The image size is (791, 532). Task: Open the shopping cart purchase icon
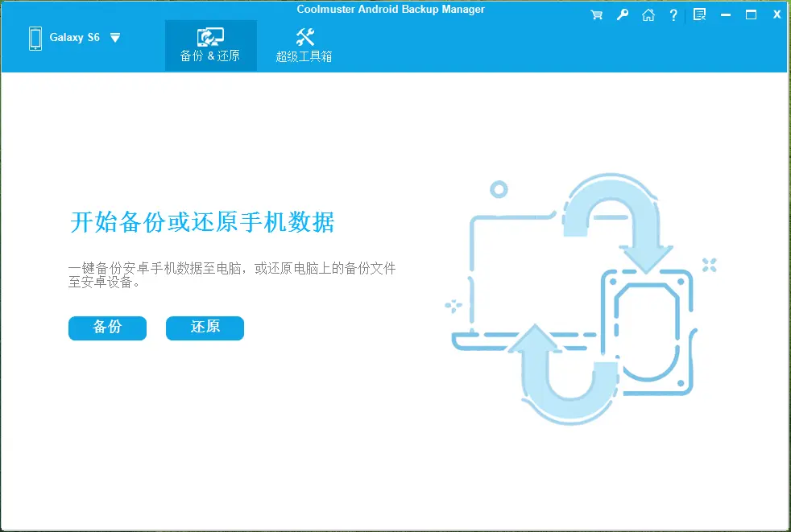[x=596, y=15]
